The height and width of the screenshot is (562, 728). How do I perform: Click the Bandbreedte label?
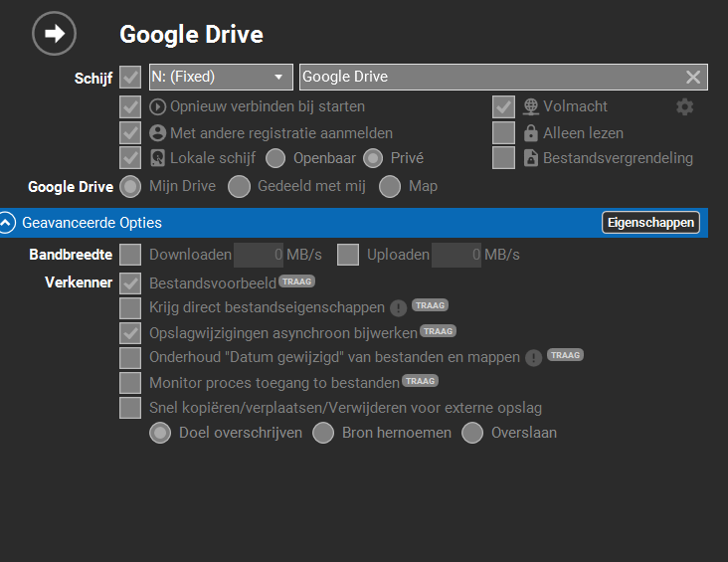click(71, 255)
